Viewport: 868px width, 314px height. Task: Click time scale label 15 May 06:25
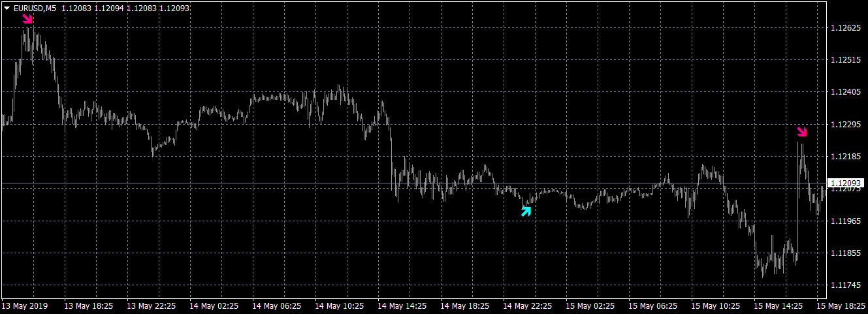click(x=653, y=306)
